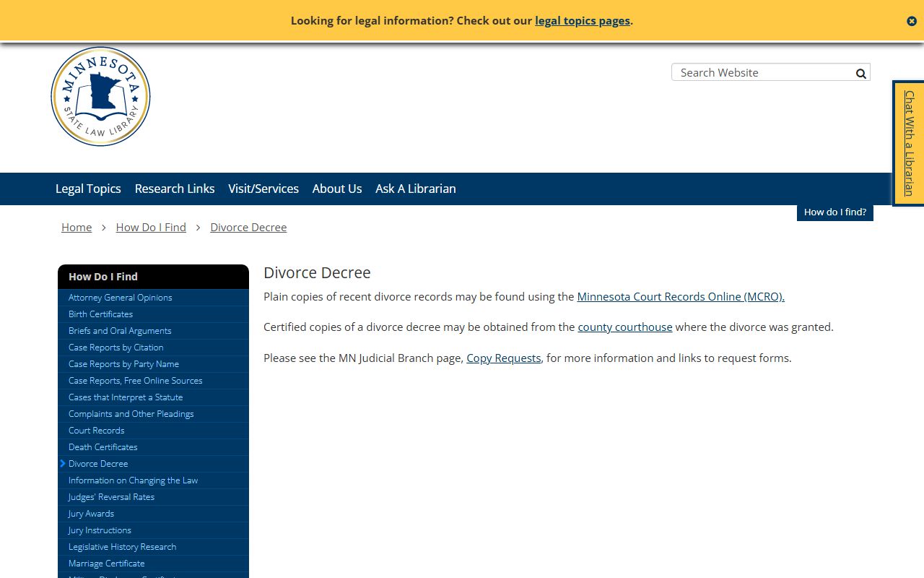Open the legal topics pages link

[583, 20]
